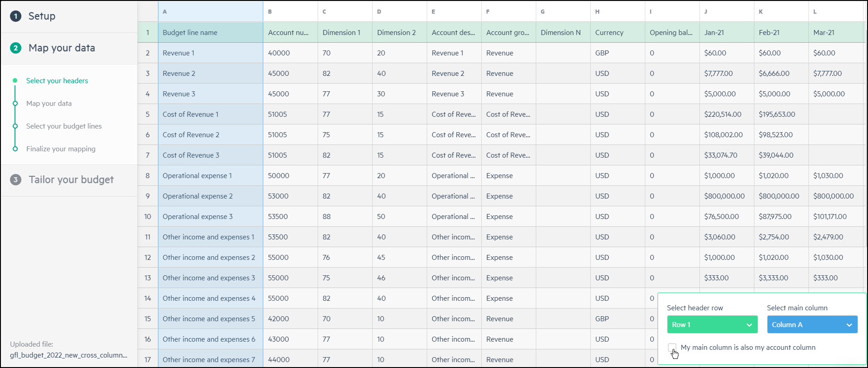Click the 'Operational expense 2' cell

(x=210, y=196)
